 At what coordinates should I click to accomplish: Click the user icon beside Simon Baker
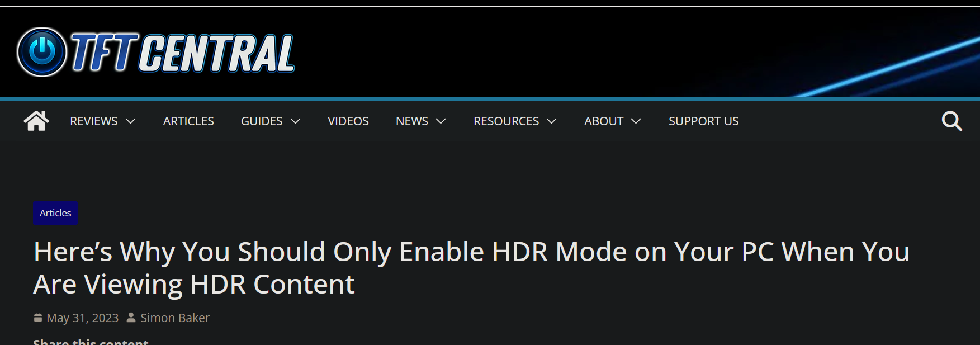(131, 318)
